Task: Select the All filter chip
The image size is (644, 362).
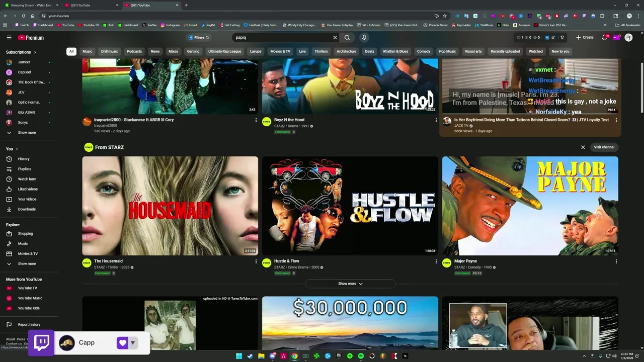Action: click(71, 51)
